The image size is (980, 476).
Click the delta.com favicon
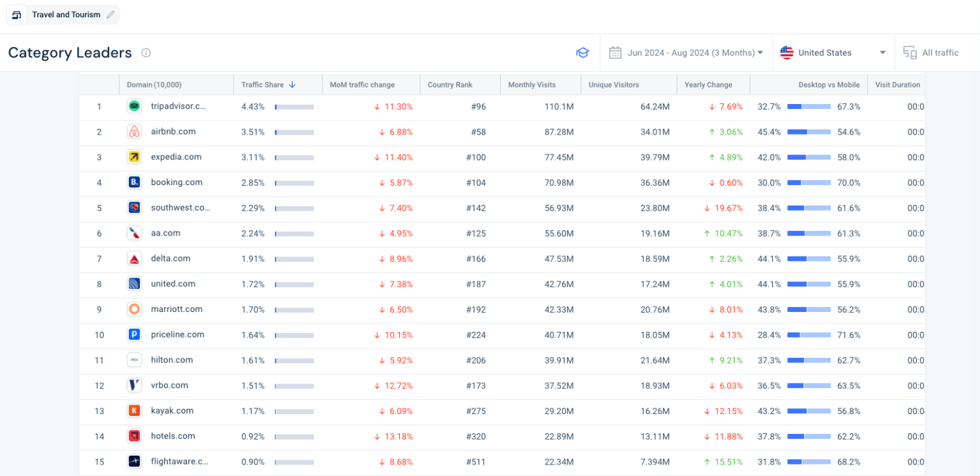[x=134, y=258]
